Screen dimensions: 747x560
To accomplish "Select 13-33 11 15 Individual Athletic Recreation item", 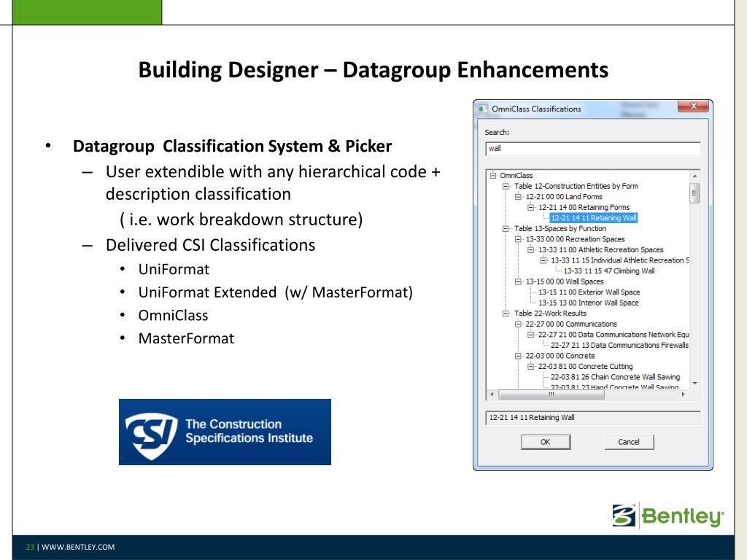I will (x=620, y=260).
